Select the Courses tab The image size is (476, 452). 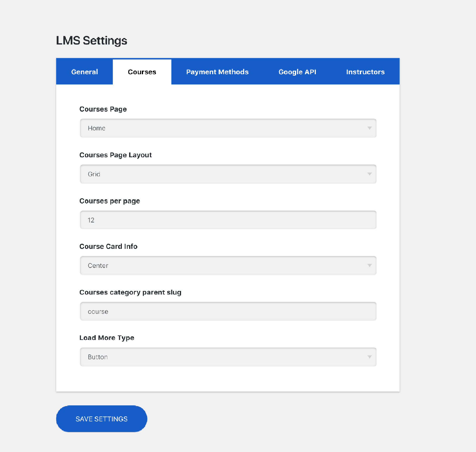142,72
